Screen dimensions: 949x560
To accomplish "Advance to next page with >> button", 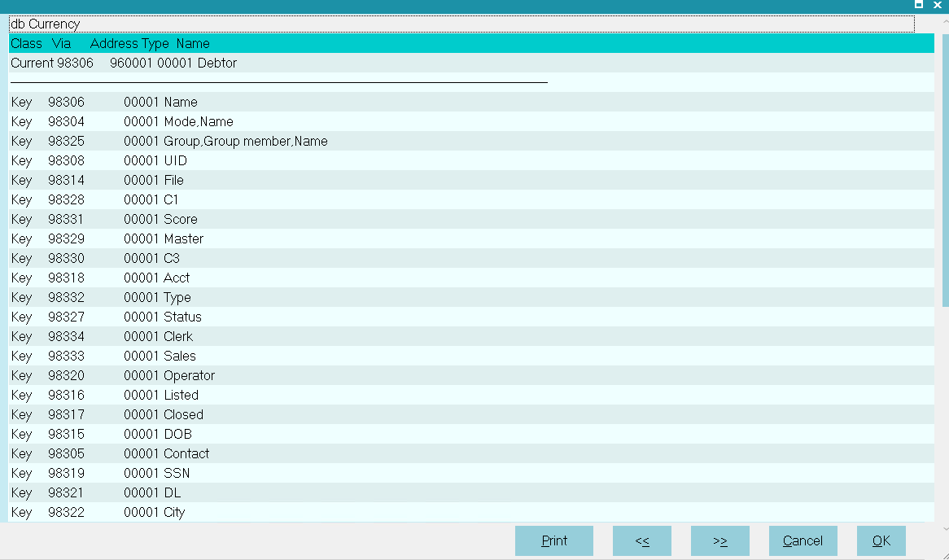I will point(719,540).
